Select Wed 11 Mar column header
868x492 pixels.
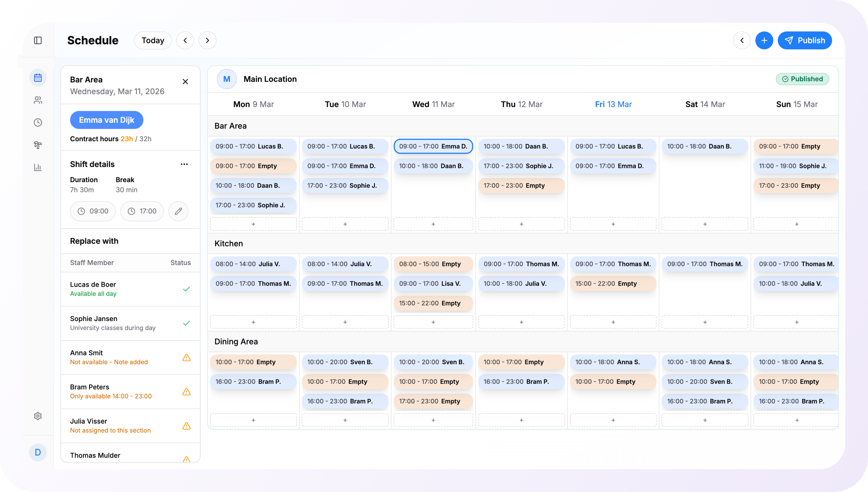tap(433, 104)
